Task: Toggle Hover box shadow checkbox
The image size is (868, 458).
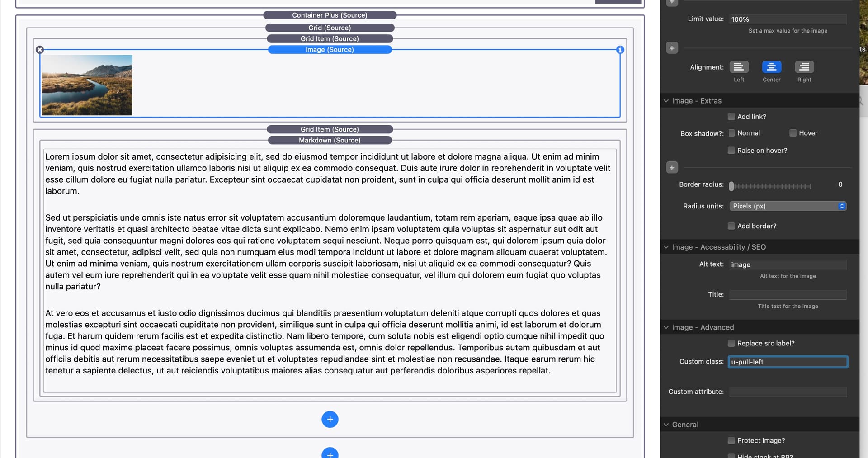Action: [793, 133]
